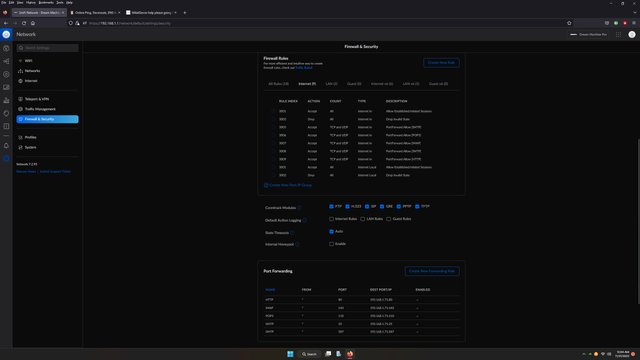Select the HTTP port forwarding row
This screenshot has width=640, height=360.
(361, 300)
